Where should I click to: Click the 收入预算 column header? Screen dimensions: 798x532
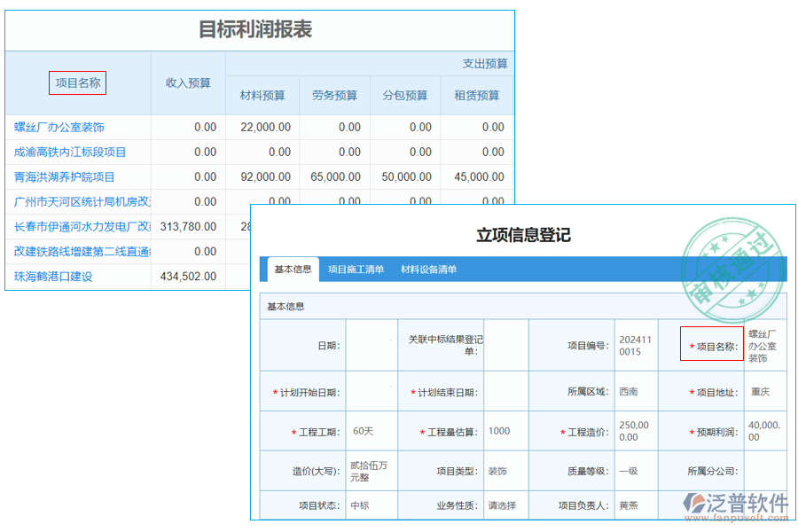coord(188,82)
